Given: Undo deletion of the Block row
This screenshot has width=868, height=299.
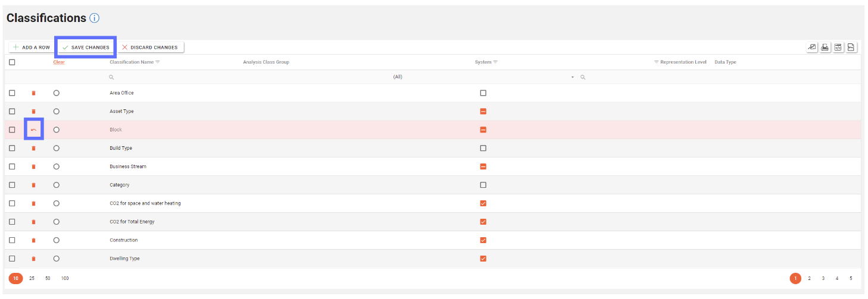Looking at the screenshot, I should (33, 130).
